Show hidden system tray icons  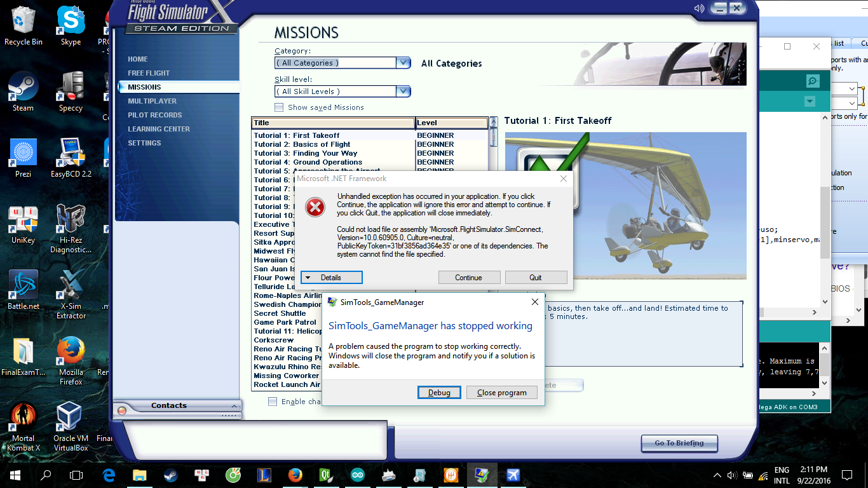click(717, 475)
